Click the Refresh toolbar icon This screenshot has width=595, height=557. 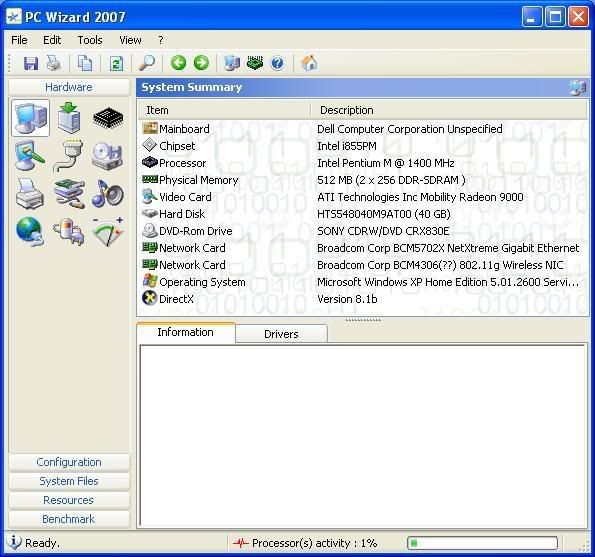click(116, 63)
